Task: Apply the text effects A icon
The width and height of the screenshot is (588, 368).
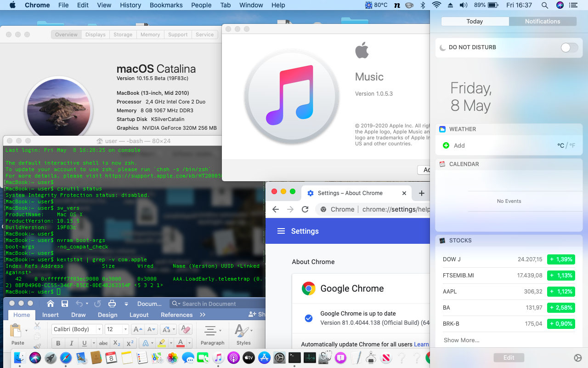Action: click(x=146, y=343)
